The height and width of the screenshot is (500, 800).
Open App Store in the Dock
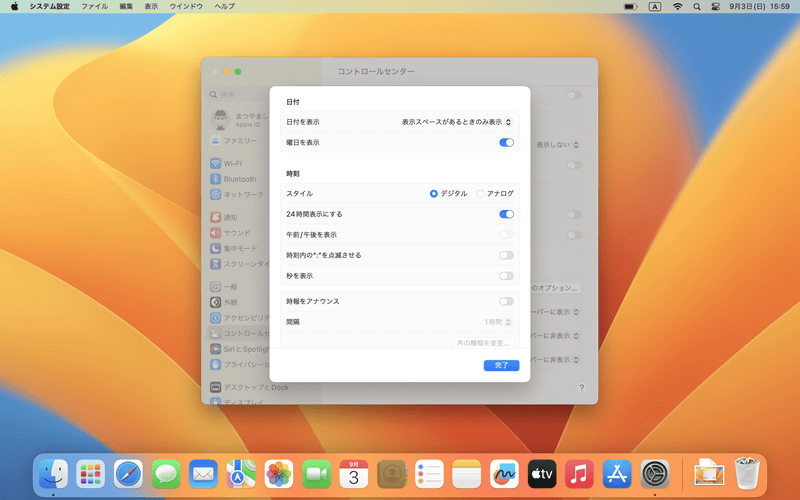(x=617, y=474)
